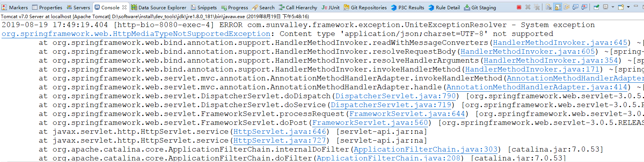This screenshot has width=644, height=162.
Task: Click the Display Selected Console monitor icon
Action: [x=606, y=7]
